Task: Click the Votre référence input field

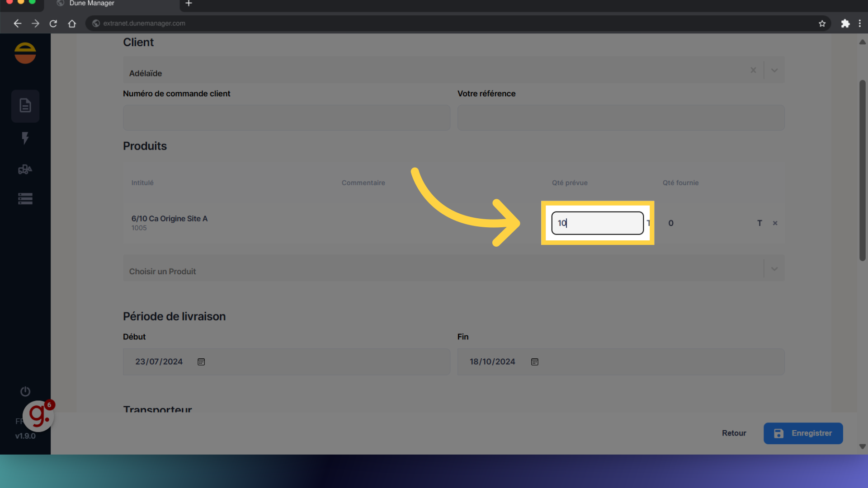Action: coord(621,118)
